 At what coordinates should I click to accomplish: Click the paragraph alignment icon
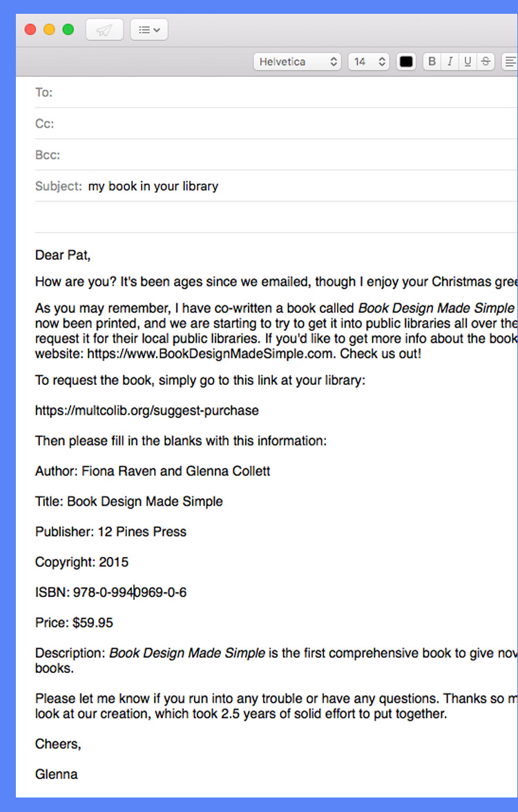510,61
